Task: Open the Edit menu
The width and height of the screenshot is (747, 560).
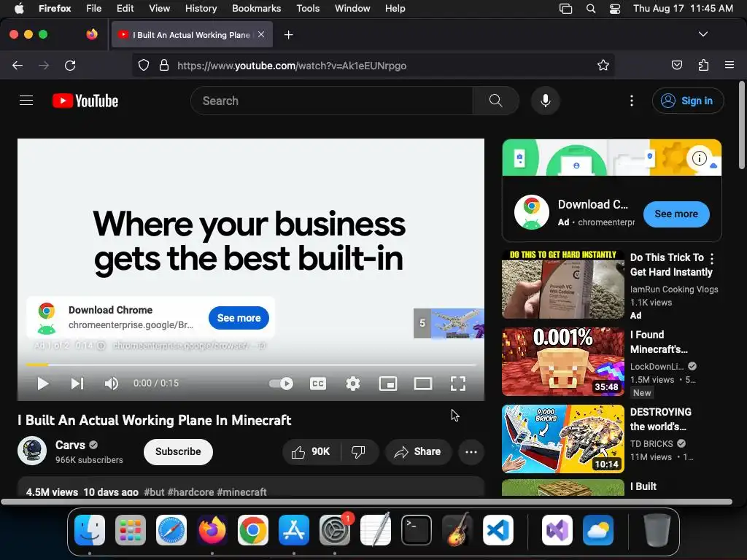Action: pos(125,8)
